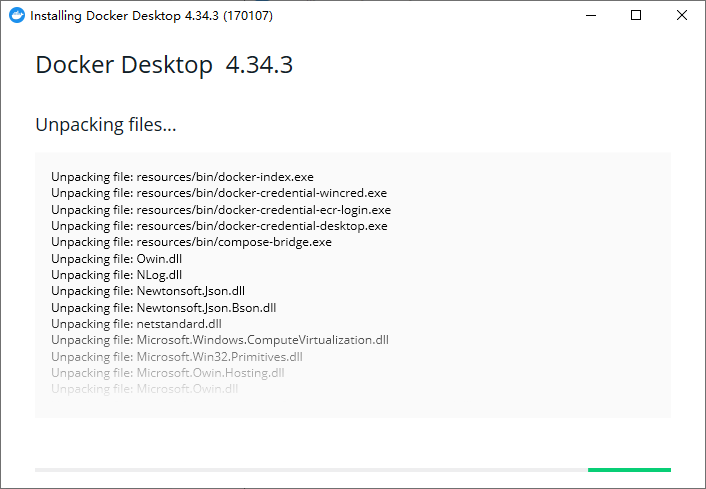
Task: Select the docker-credential-wincred.exe log line
Action: click(219, 193)
